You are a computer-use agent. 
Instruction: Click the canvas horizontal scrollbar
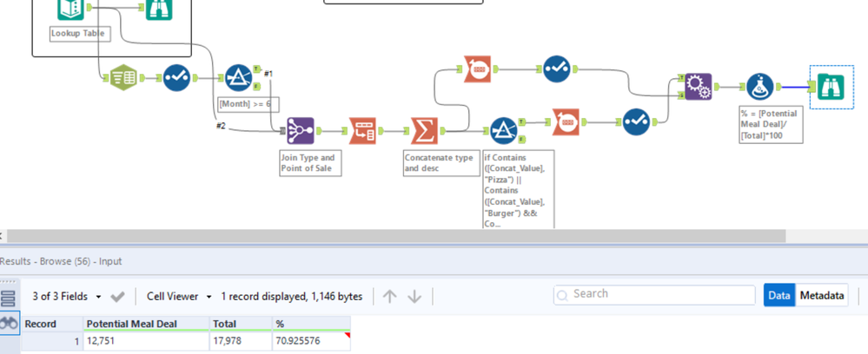coord(395,236)
